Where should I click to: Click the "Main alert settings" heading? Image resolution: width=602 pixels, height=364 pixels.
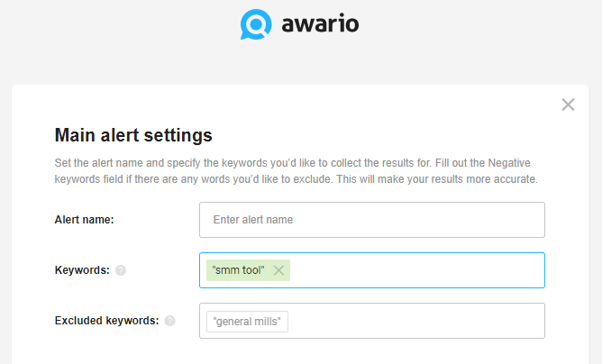[133, 135]
